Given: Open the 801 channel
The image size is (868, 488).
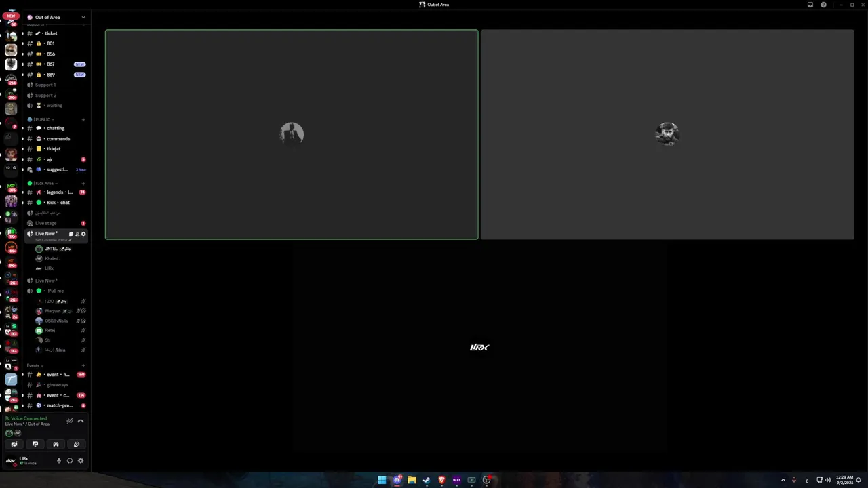Looking at the screenshot, I should 57,43.
